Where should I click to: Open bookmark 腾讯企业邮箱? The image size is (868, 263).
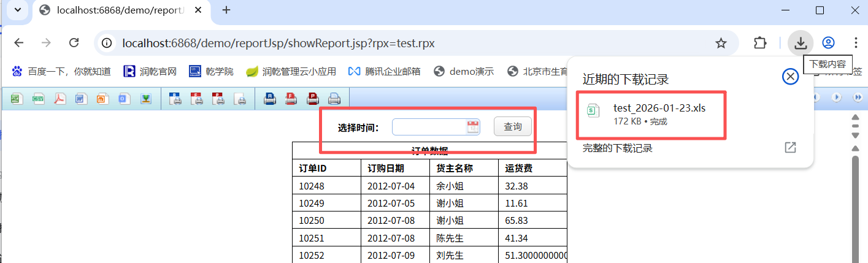pos(384,72)
